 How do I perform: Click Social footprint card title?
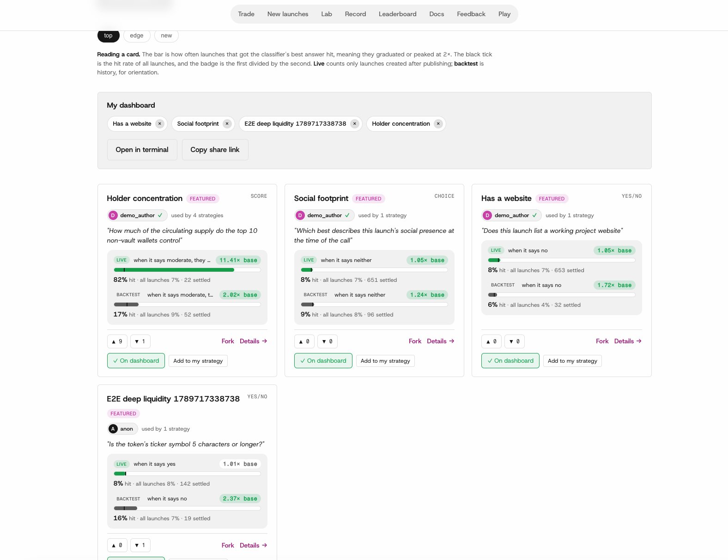(x=321, y=199)
